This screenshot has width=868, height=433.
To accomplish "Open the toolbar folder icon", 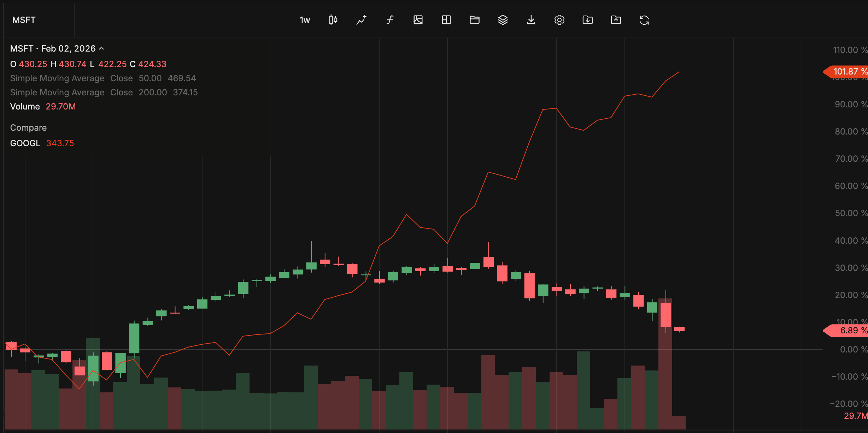I will pyautogui.click(x=474, y=20).
